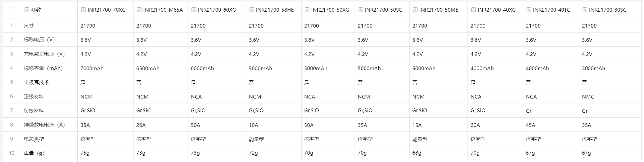The image size is (644, 162).
Task: Click the text icon before INR21700-58HE header
Action: coord(252,10)
